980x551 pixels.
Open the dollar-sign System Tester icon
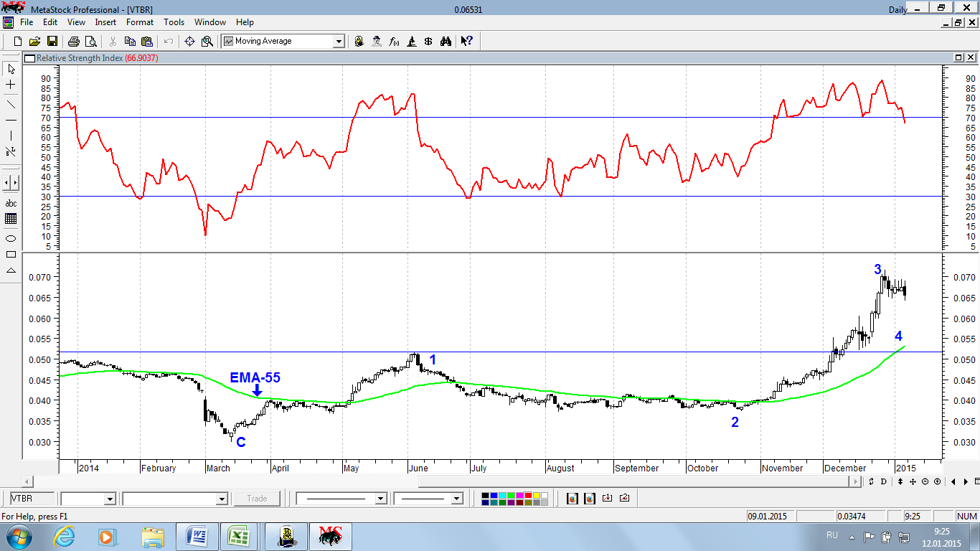(428, 42)
